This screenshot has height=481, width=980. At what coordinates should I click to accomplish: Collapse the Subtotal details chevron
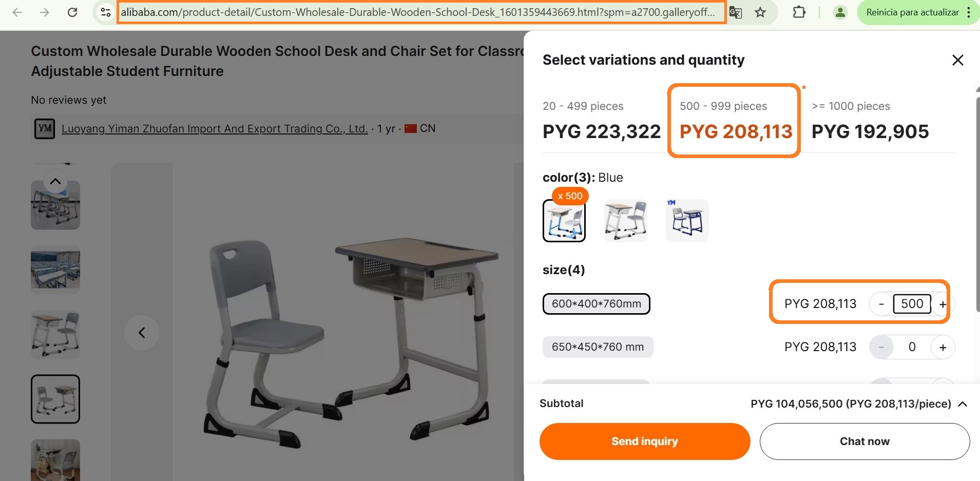point(963,404)
